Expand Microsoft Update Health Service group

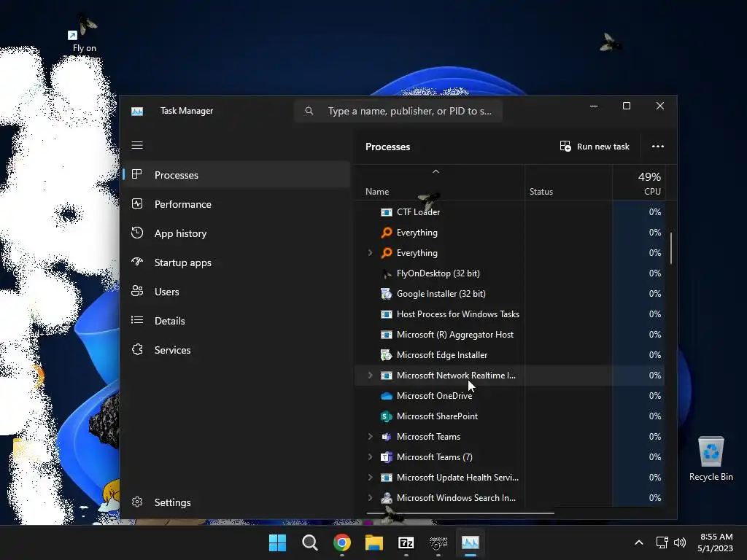tap(370, 478)
